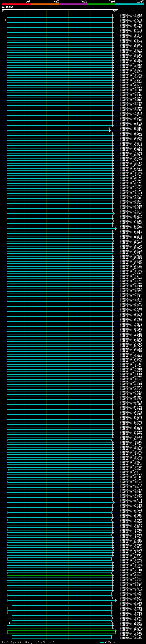This screenshot has width=146, height=644.
Task: Select hit label UniRef100_B2YI31
Action: 131,256
